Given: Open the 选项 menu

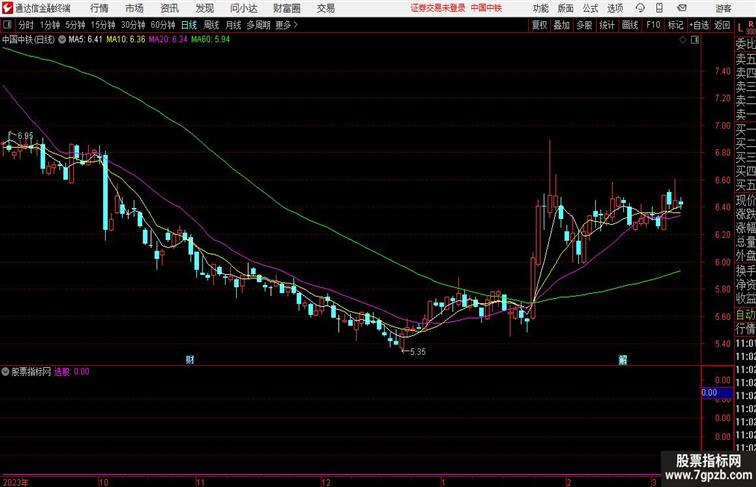Looking at the screenshot, I should [x=615, y=8].
